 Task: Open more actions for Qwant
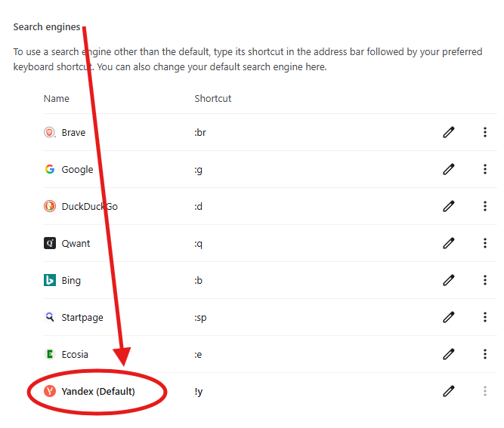point(485,243)
